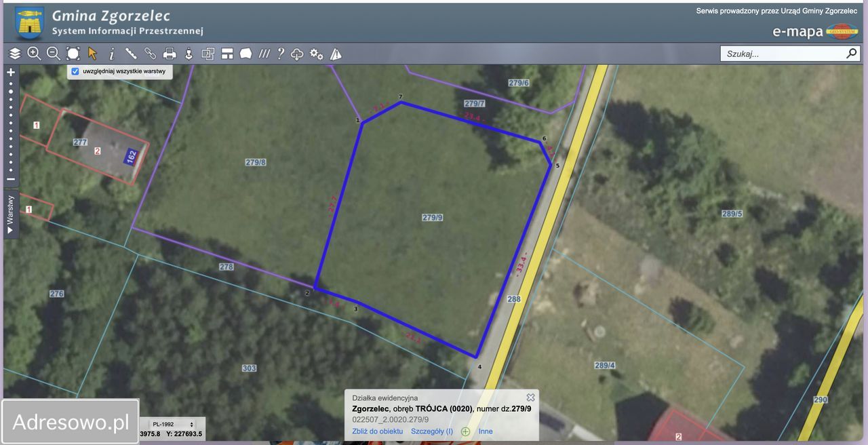868x445 pixels.
Task: Select the zoom out magnifier tool
Action: 54,54
